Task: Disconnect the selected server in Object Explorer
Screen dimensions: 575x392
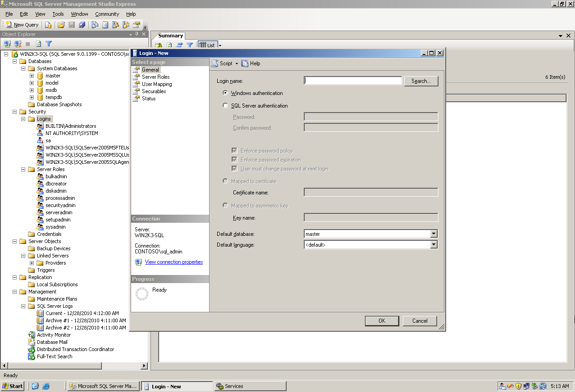Action: [17, 44]
